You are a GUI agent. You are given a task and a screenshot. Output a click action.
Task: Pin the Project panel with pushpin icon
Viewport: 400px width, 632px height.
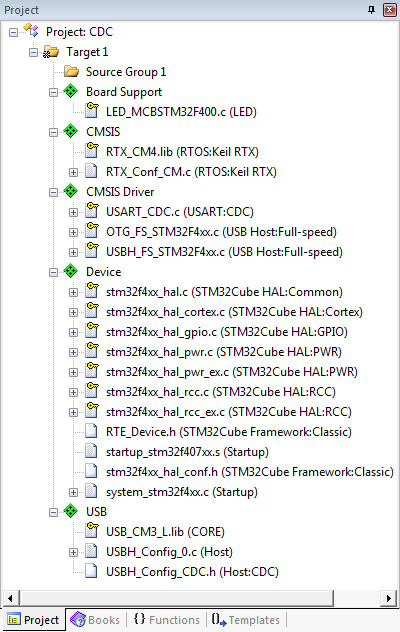point(371,10)
